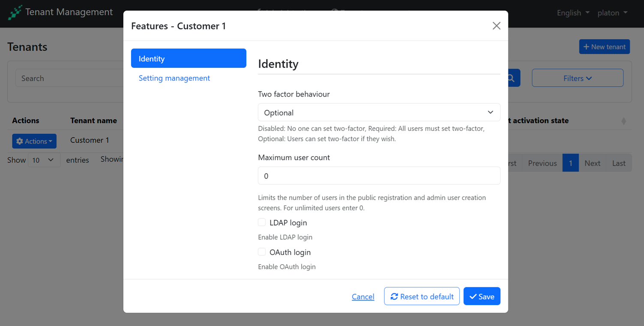The image size is (644, 326).
Task: Enable the LDAP login checkbox
Action: pyautogui.click(x=262, y=222)
